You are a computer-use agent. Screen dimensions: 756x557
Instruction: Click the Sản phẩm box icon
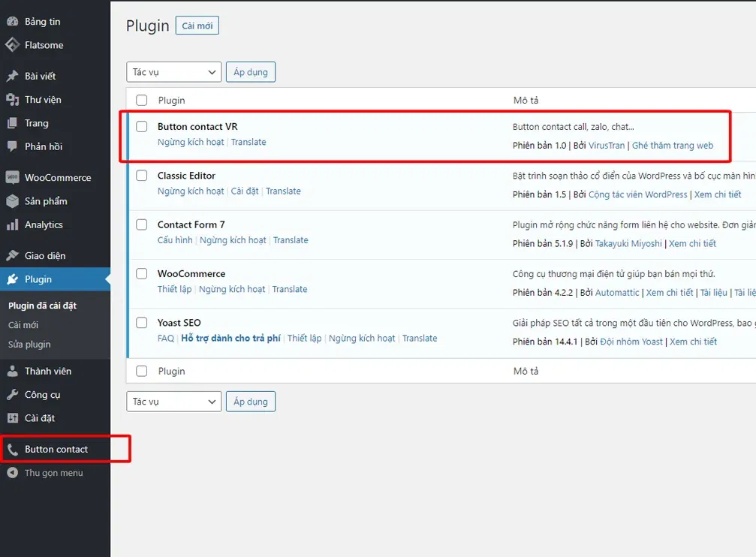coord(13,201)
